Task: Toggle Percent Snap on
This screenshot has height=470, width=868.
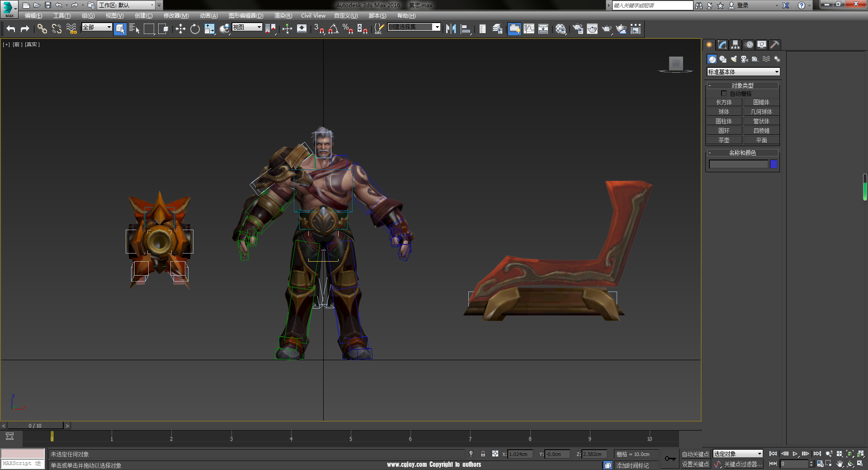Action: 348,29
